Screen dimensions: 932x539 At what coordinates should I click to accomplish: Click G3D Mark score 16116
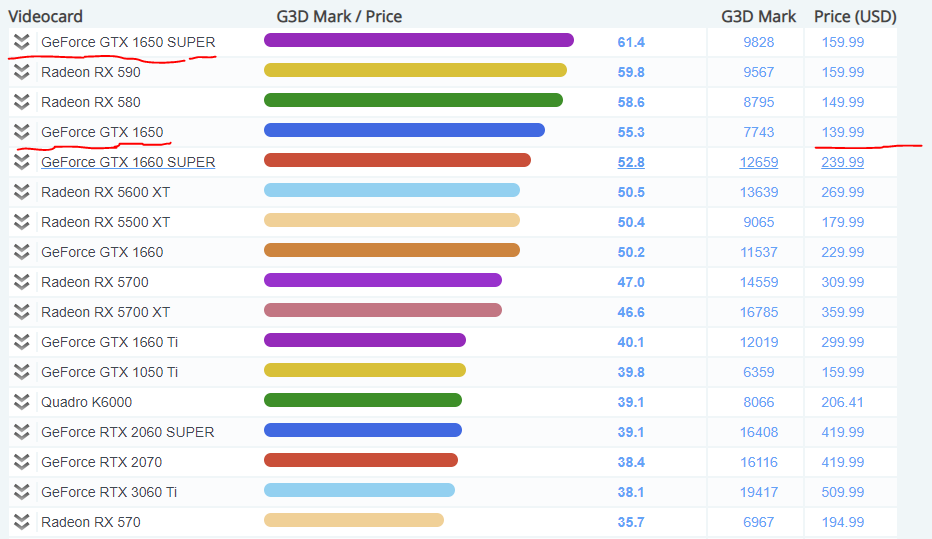click(x=758, y=462)
